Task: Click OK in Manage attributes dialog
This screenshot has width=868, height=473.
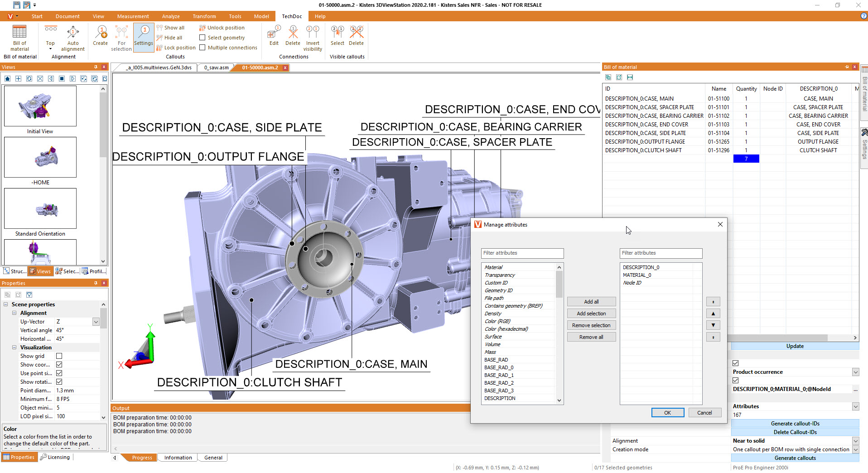Action: point(667,413)
